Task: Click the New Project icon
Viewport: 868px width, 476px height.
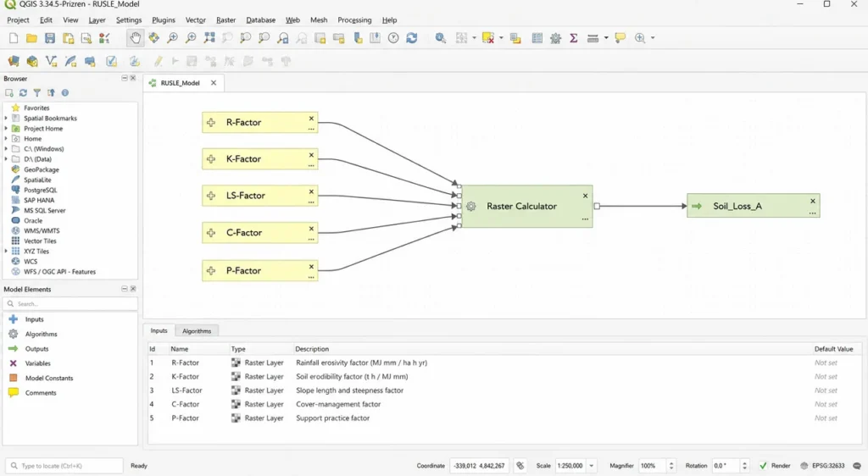Action: click(x=14, y=38)
